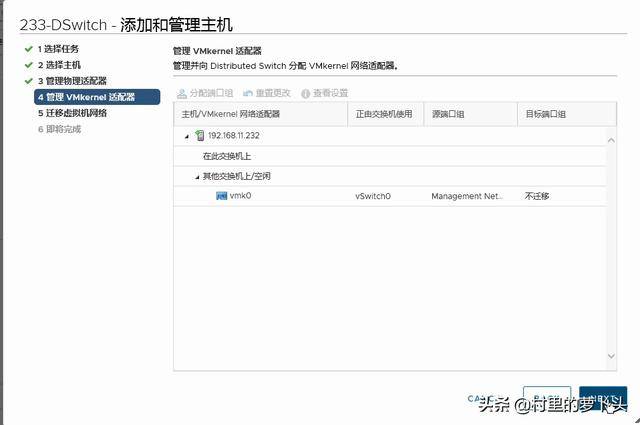Collapse the 192.168.11.232 host tree node

[187, 136]
